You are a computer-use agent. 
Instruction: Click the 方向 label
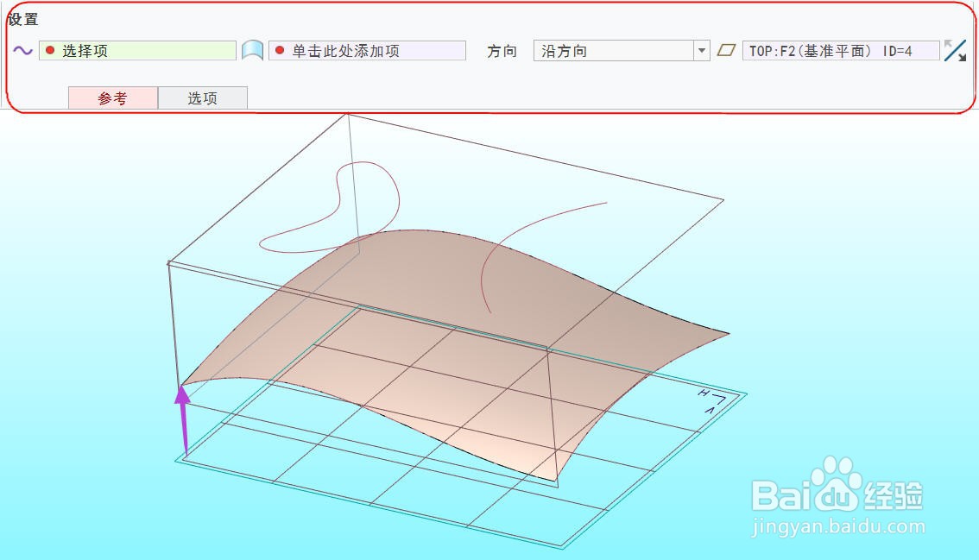[x=502, y=51]
